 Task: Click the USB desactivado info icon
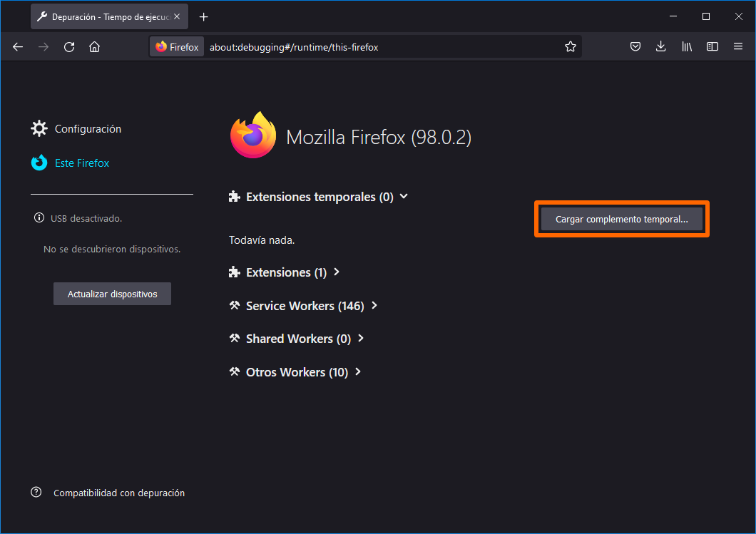point(39,218)
